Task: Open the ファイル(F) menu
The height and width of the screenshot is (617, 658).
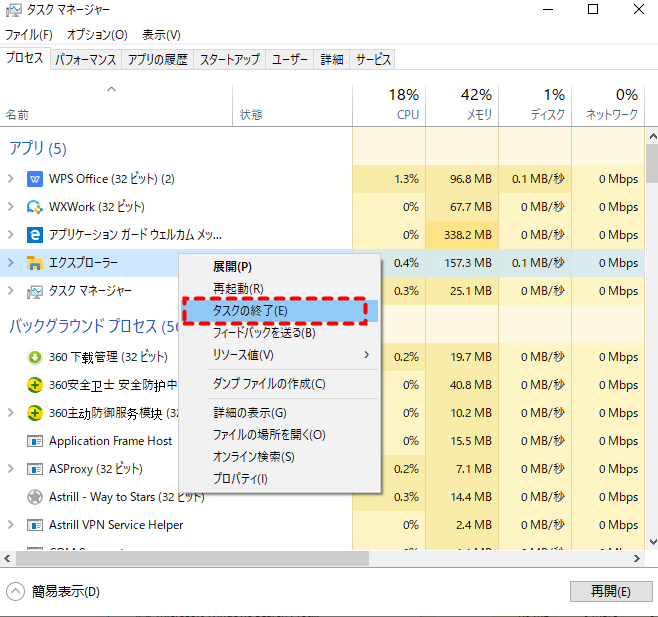Action: (x=29, y=34)
